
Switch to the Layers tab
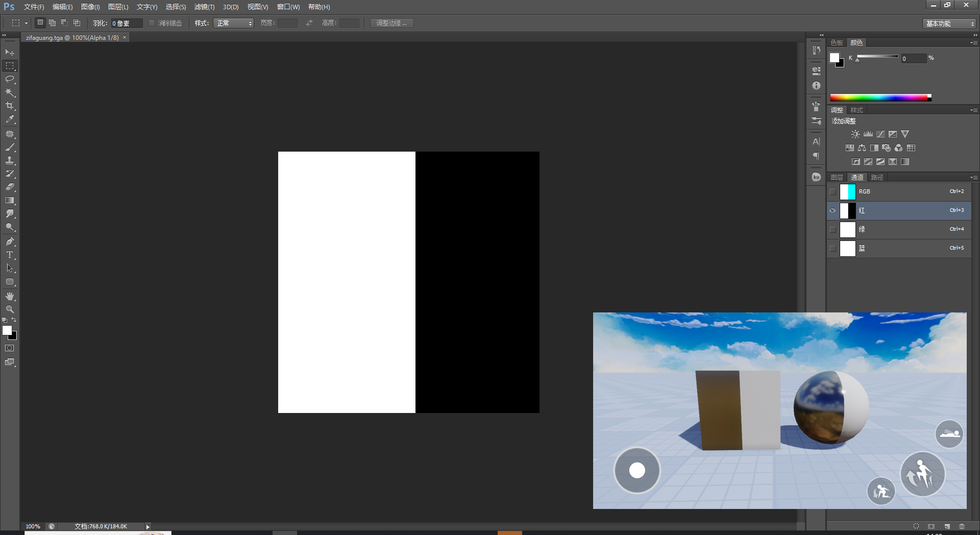click(x=837, y=178)
